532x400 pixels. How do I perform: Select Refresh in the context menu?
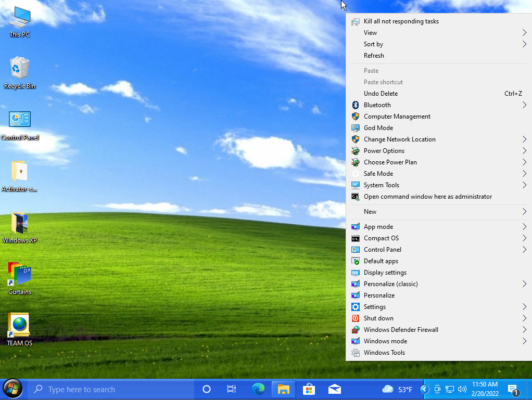439,56
